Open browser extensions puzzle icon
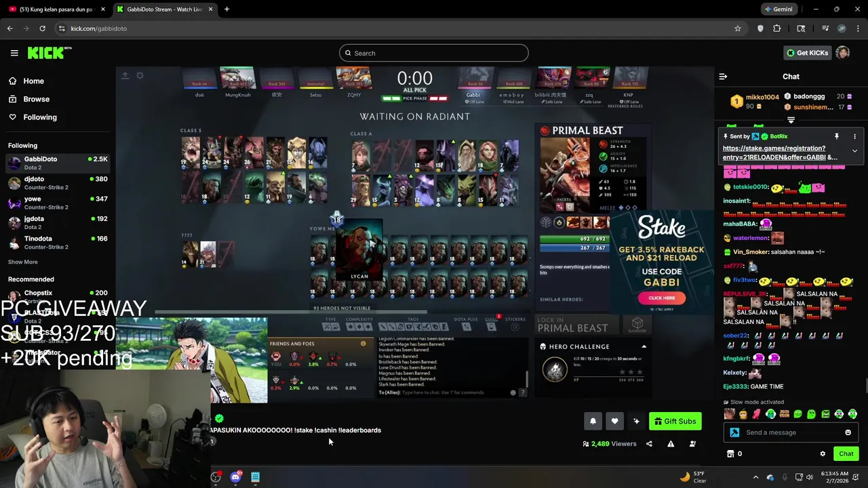This screenshot has height=488, width=868. click(x=777, y=28)
